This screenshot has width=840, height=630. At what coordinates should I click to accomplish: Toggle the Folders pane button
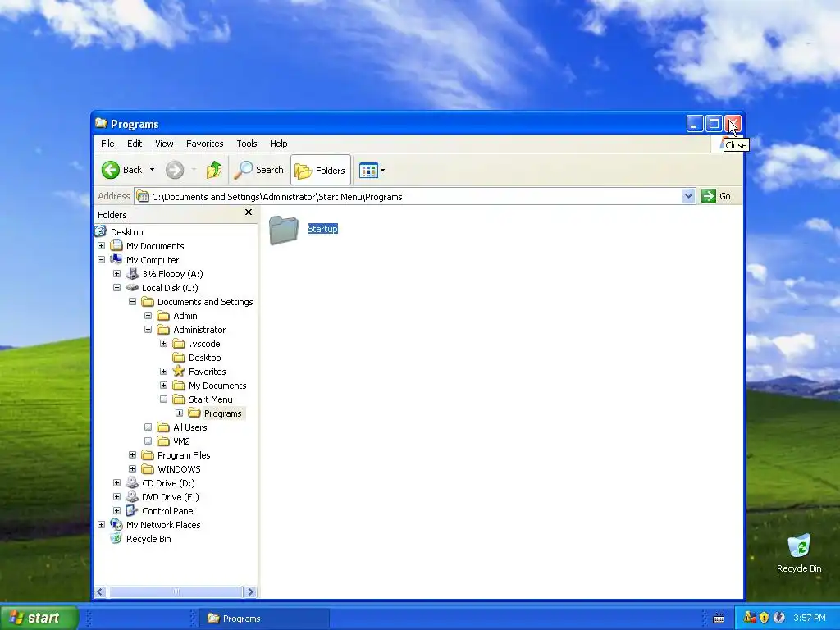[x=321, y=171]
